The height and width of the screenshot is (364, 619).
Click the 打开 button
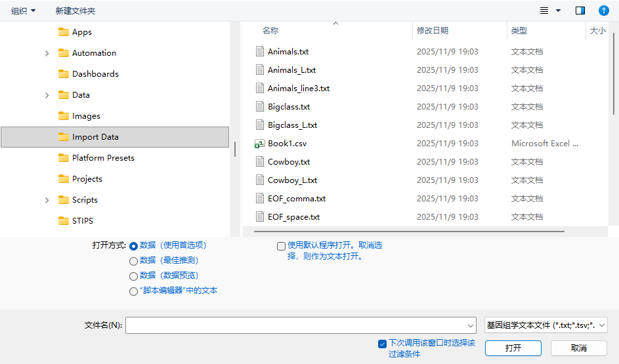click(x=513, y=348)
